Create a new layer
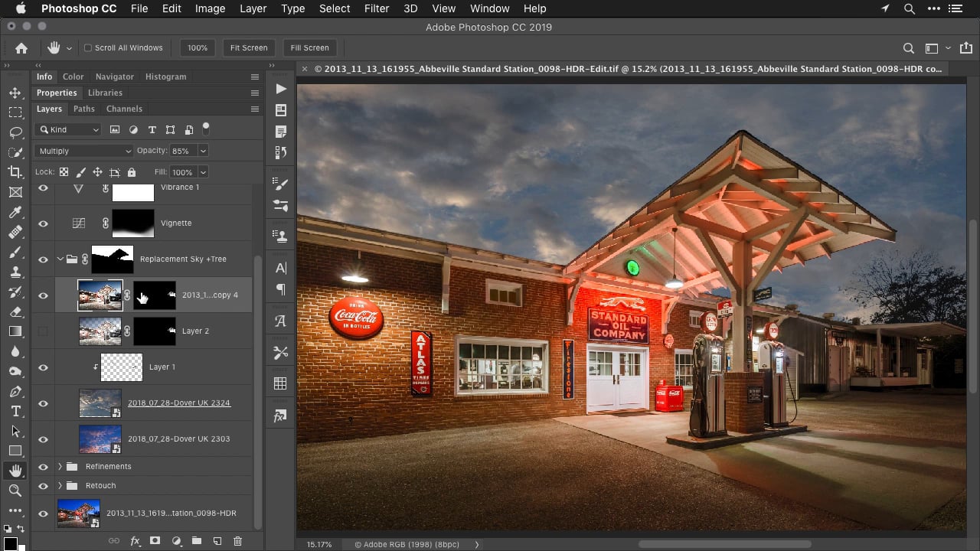The width and height of the screenshot is (980, 551). coord(217,540)
